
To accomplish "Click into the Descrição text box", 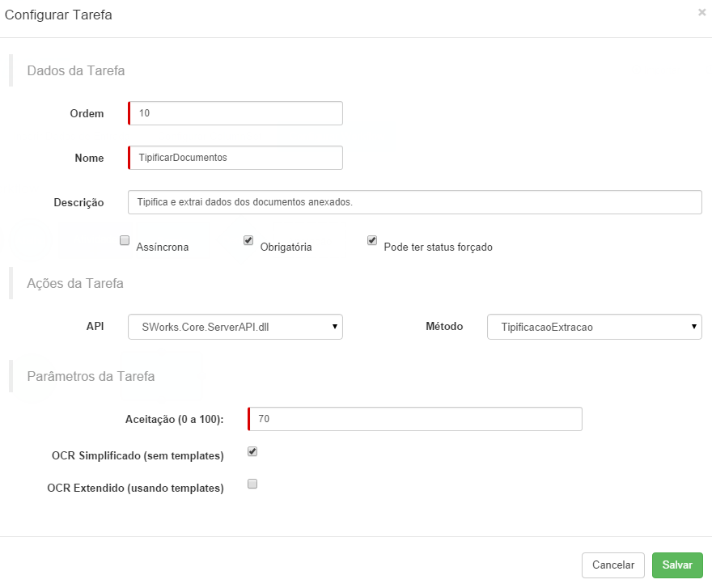I will (x=414, y=202).
